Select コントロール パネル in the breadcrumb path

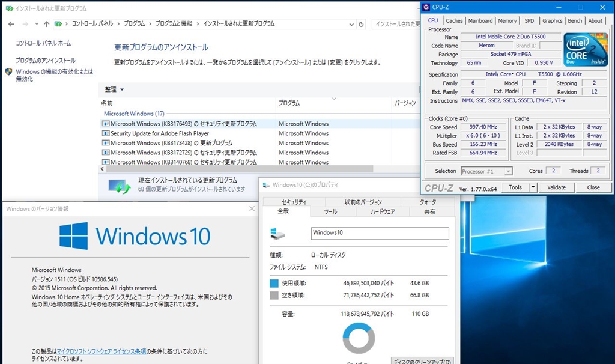(x=92, y=23)
